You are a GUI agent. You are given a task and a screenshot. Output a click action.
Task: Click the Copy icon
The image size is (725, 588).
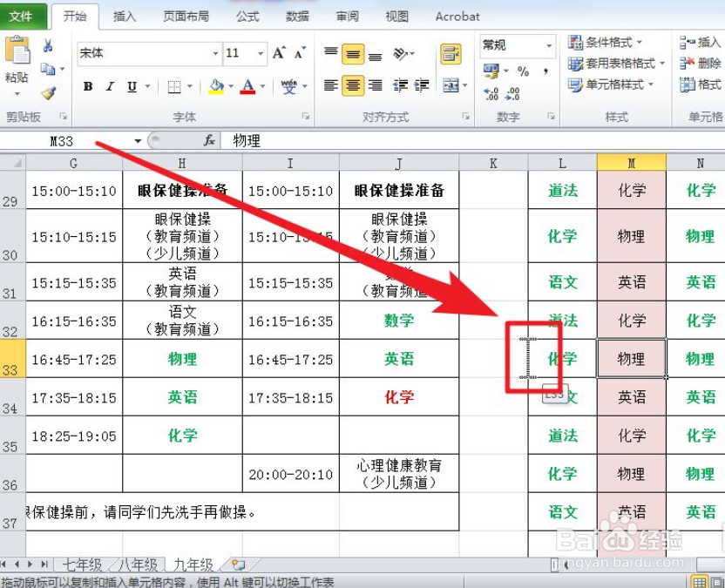pyautogui.click(x=48, y=69)
